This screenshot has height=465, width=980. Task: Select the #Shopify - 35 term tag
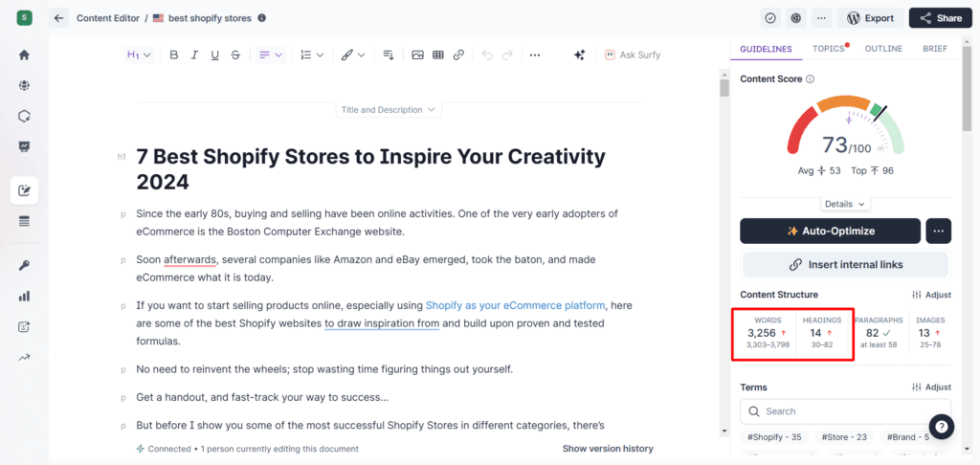[x=774, y=437]
